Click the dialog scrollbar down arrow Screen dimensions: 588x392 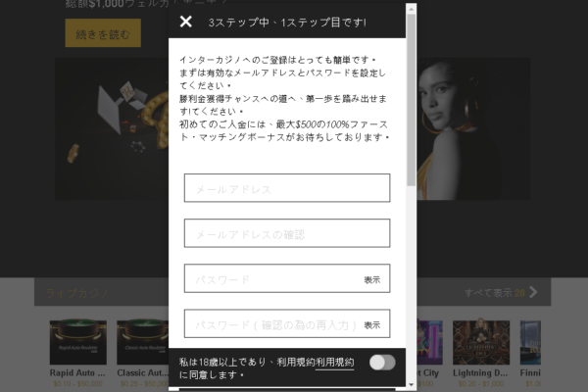[411, 384]
